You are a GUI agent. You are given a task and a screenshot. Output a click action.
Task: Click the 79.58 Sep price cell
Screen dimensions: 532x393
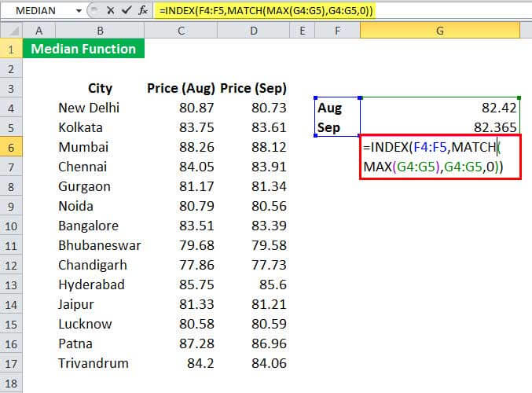click(x=254, y=246)
